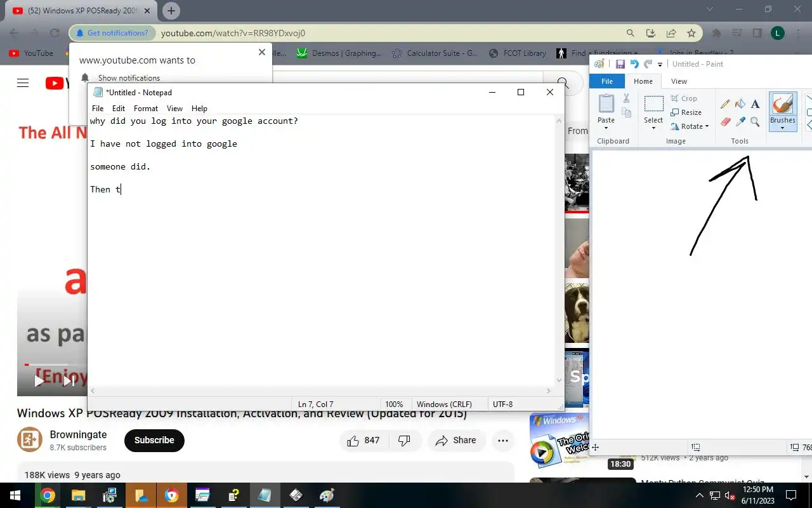812x508 pixels.
Task: Select the Eraser tool in Paint
Action: click(x=725, y=121)
